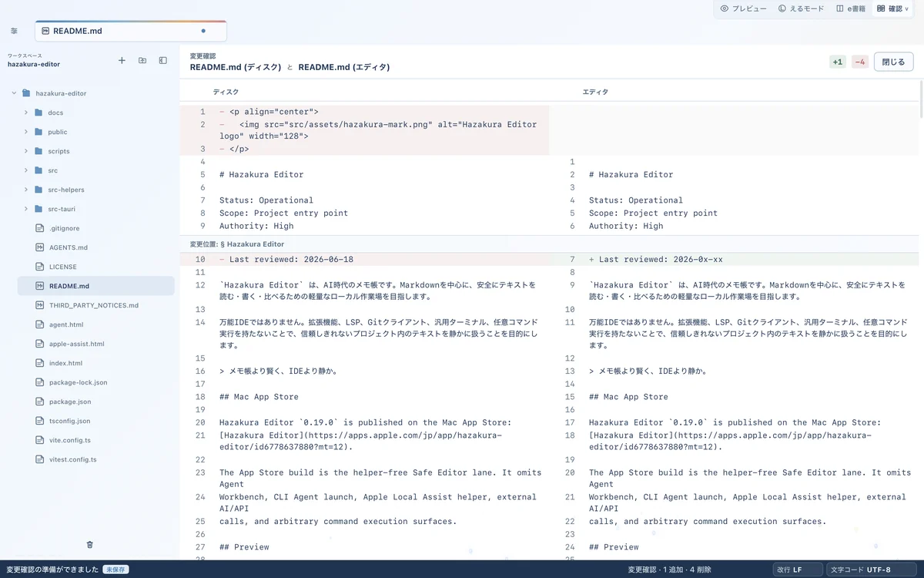Click the 変更確認 summary in the status bar

670,570
